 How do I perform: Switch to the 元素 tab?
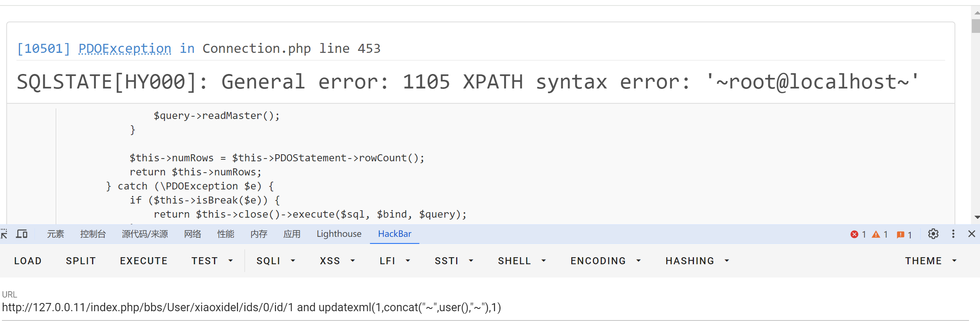pyautogui.click(x=56, y=234)
